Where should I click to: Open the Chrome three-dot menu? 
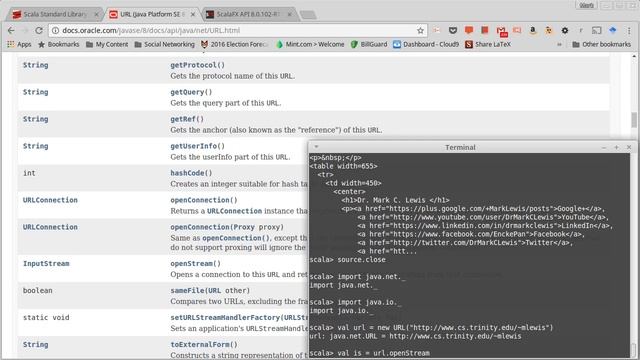click(x=629, y=30)
